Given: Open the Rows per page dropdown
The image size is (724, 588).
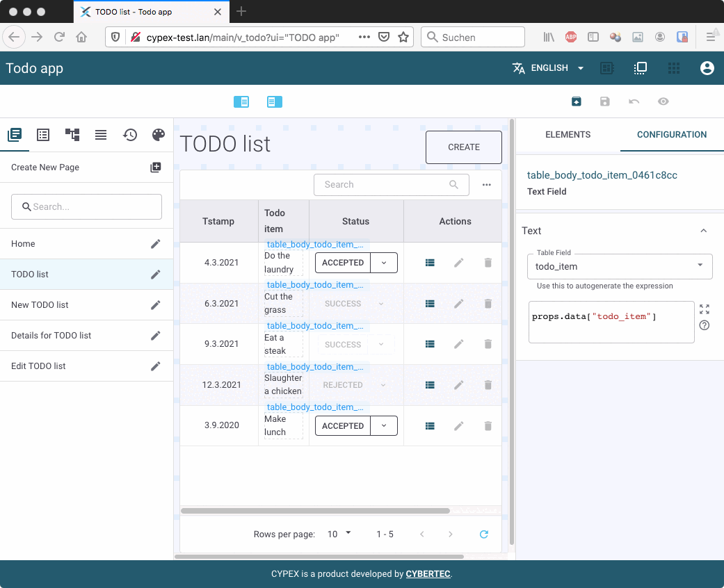Looking at the screenshot, I should (x=339, y=534).
